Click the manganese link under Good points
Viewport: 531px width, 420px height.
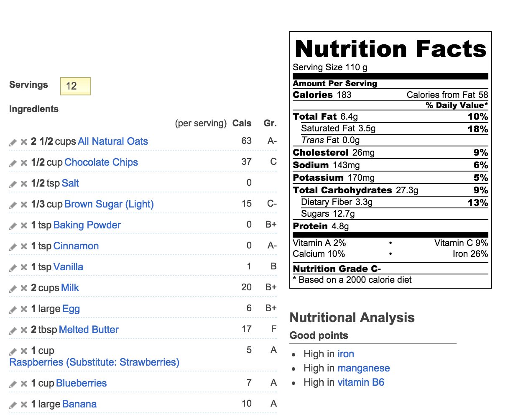pyautogui.click(x=364, y=368)
